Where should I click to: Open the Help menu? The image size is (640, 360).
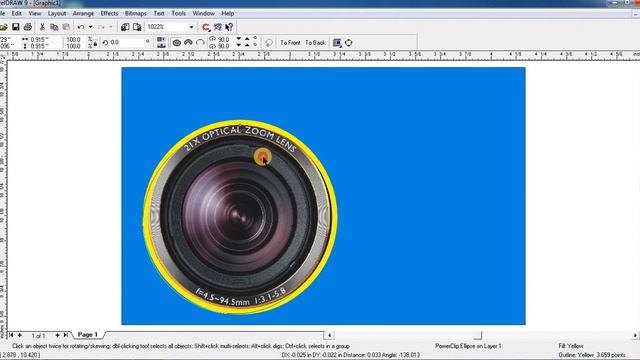228,13
